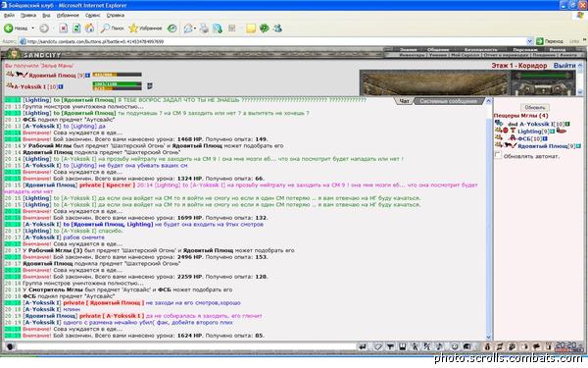Open the History toolbar icon

[x=172, y=28]
